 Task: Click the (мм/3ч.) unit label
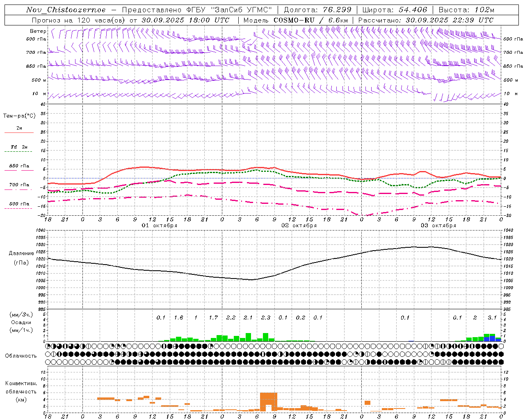pyautogui.click(x=21, y=315)
